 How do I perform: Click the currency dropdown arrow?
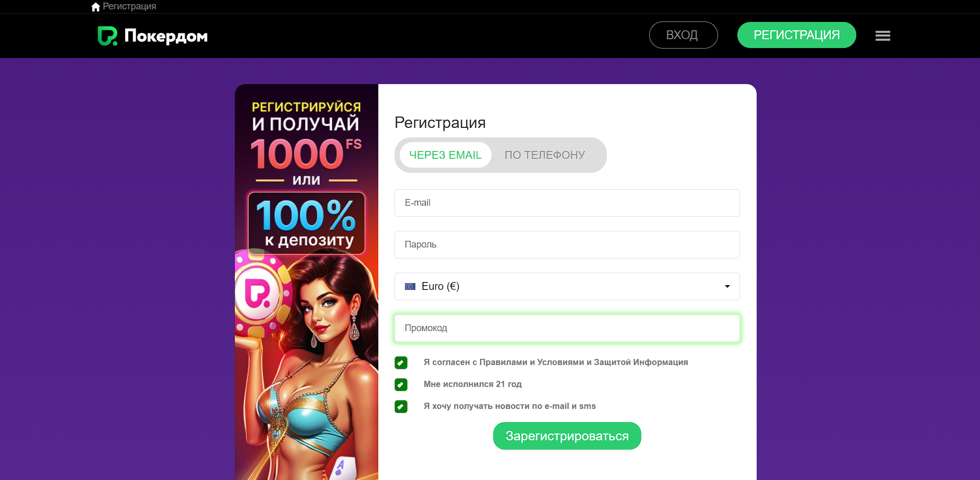click(x=727, y=286)
